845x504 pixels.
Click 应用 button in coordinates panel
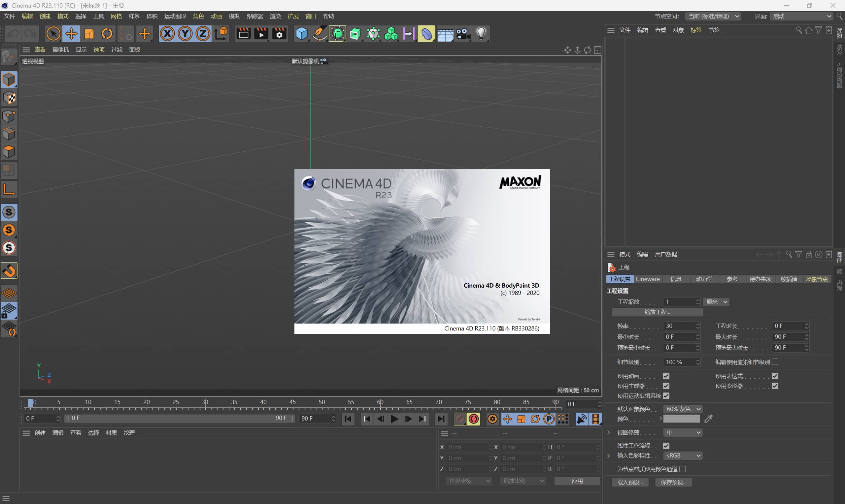(x=577, y=481)
